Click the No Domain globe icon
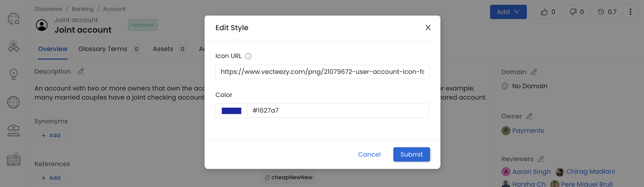This screenshot has height=187, width=644. coord(505,86)
